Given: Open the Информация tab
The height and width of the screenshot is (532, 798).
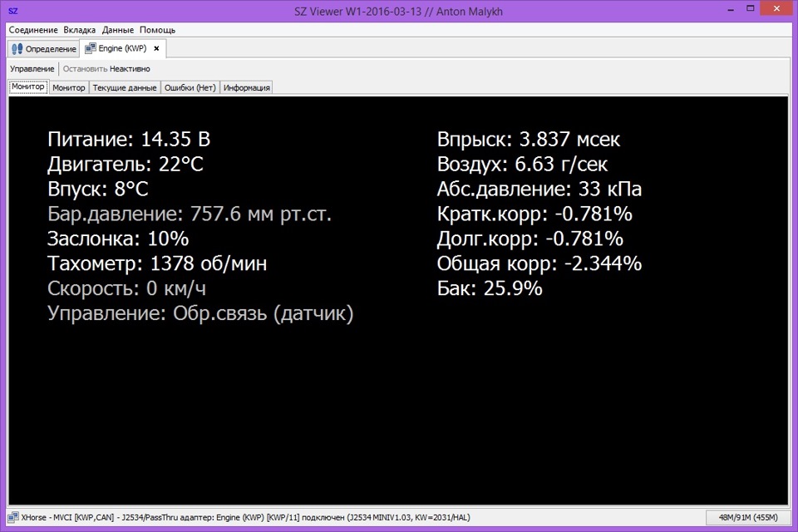Looking at the screenshot, I should tap(246, 87).
